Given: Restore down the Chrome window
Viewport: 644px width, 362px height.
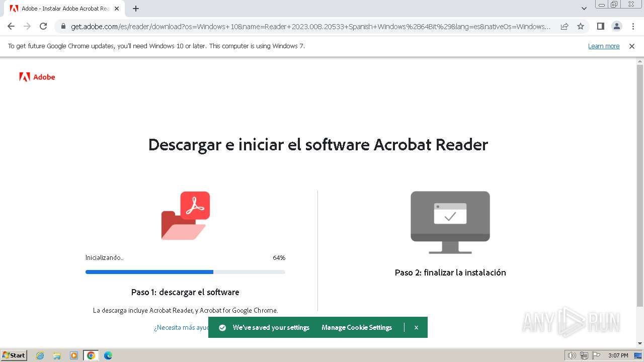Looking at the screenshot, I should pos(614,4).
